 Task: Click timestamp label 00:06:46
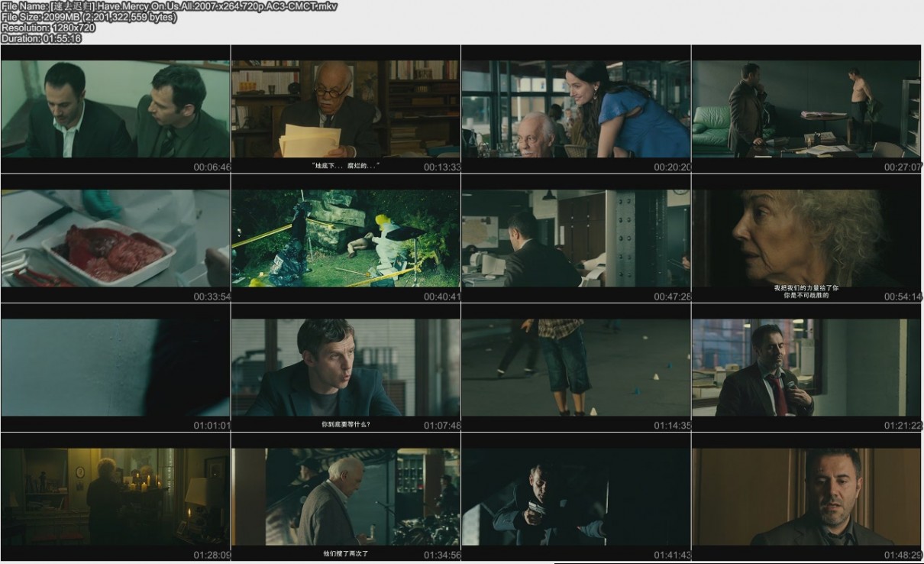[x=212, y=167]
